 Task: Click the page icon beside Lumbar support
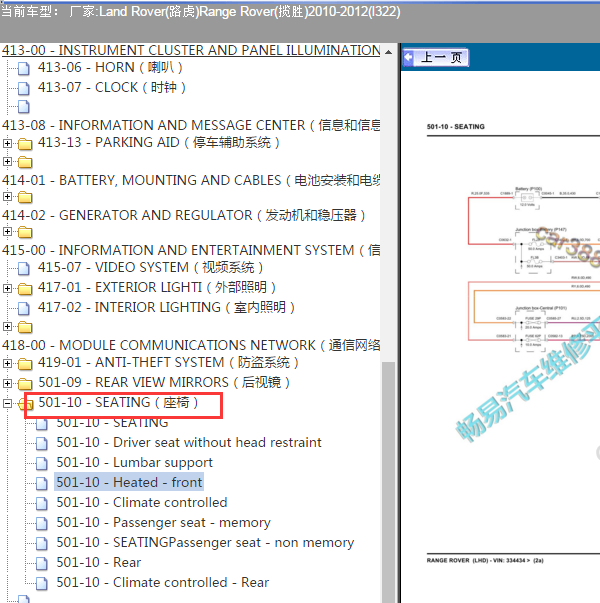coord(42,464)
